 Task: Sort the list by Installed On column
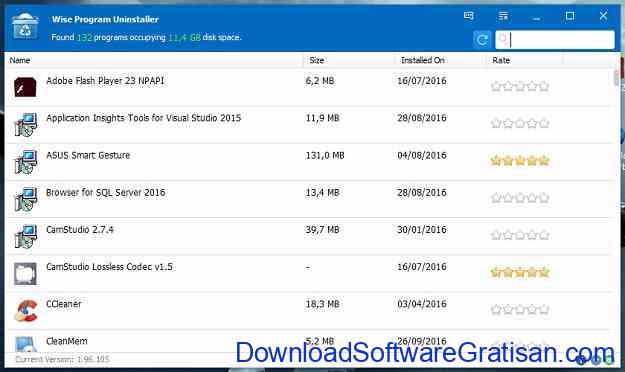point(423,60)
